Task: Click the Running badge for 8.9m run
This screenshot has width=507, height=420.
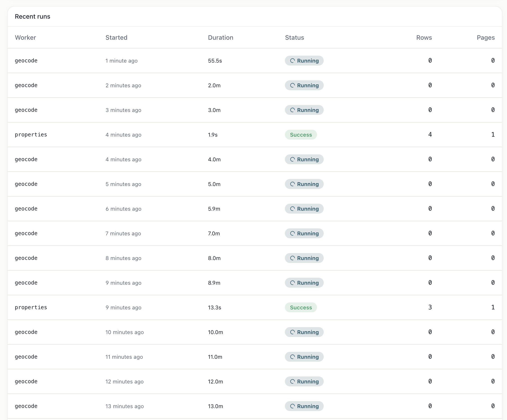Action: [x=304, y=283]
